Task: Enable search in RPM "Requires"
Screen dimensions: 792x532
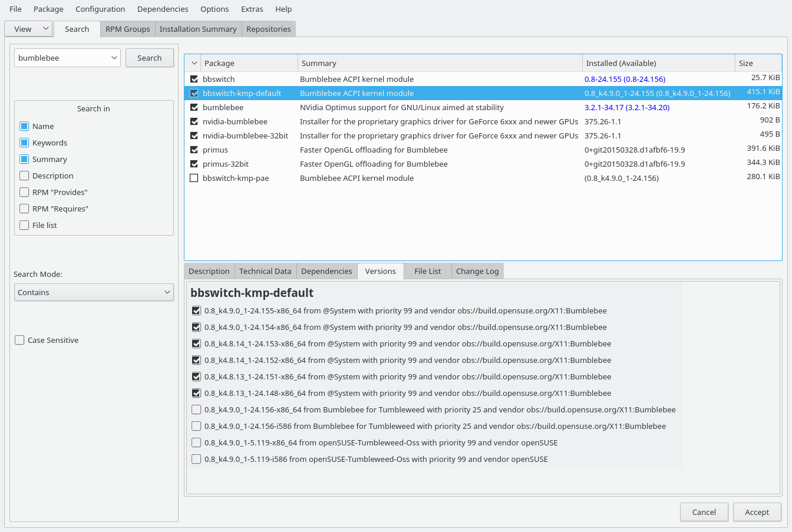Action: pos(24,209)
